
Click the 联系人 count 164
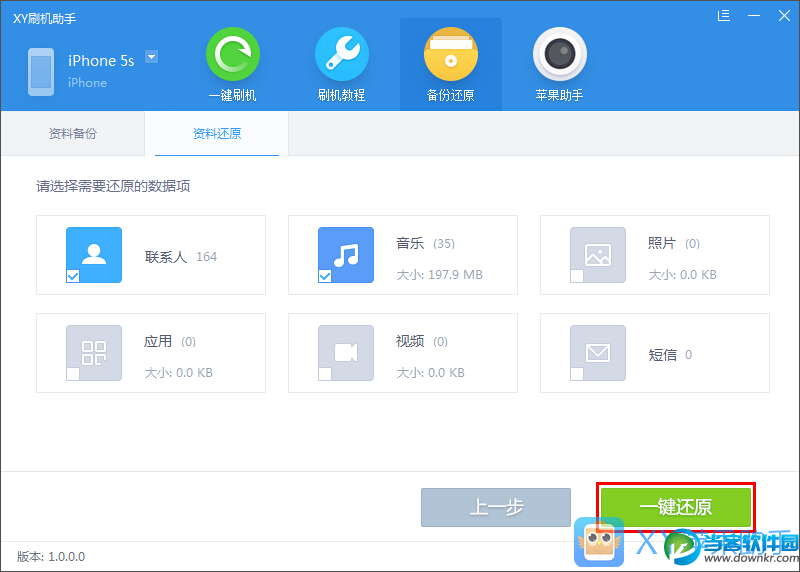[207, 257]
